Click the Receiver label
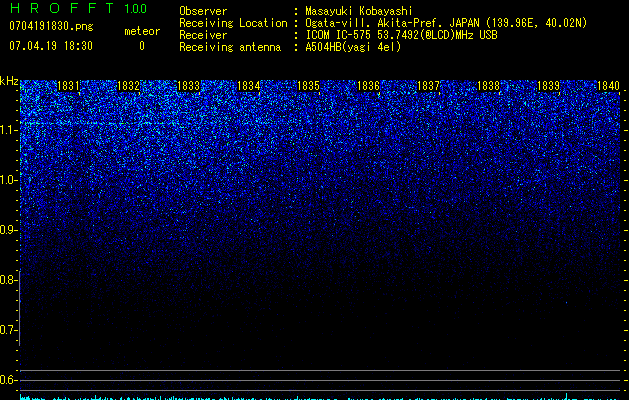 203,35
